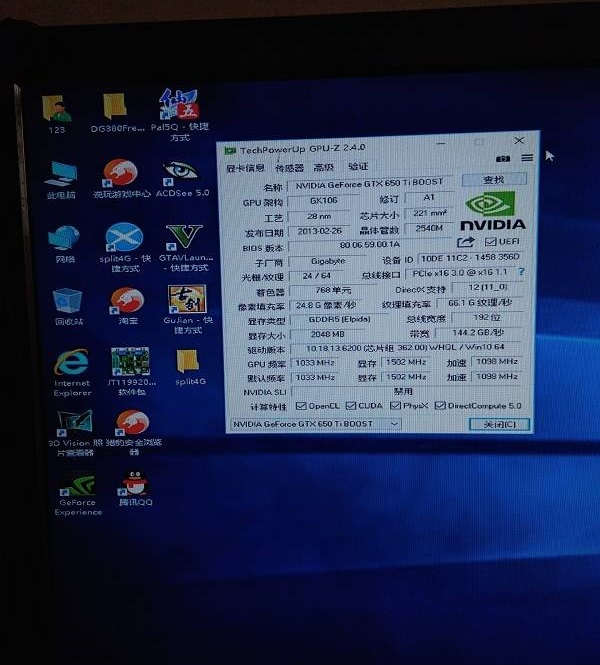600x665 pixels.
Task: Launch the GuJian shortcut icon
Action: coord(187,299)
